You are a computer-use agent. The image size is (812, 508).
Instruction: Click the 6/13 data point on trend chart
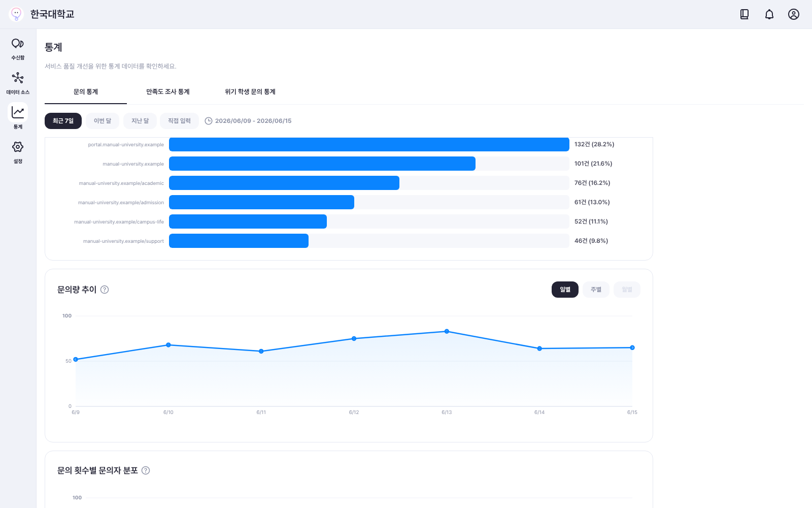[447, 331]
